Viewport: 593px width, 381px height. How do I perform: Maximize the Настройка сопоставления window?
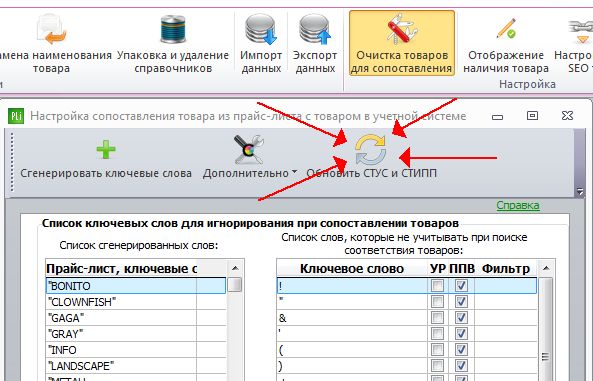pyautogui.click(x=532, y=115)
